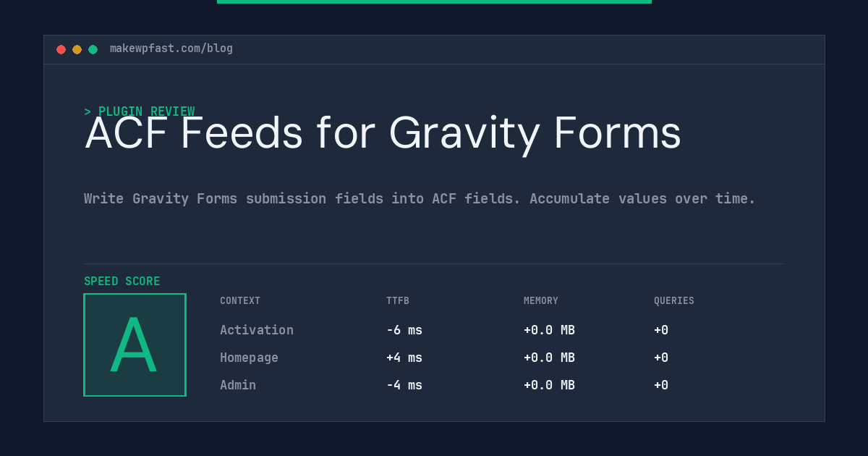Click the Activation row memory value
This screenshot has height=456, width=868.
(549, 330)
